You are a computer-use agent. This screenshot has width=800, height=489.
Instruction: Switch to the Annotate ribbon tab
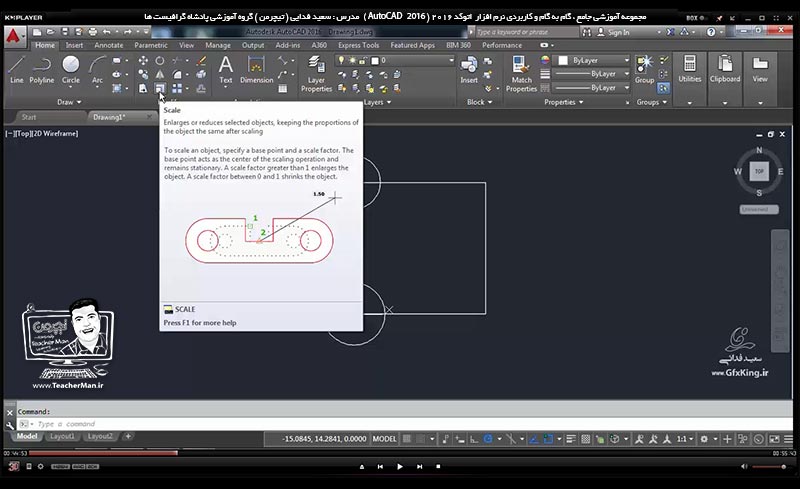(108, 45)
